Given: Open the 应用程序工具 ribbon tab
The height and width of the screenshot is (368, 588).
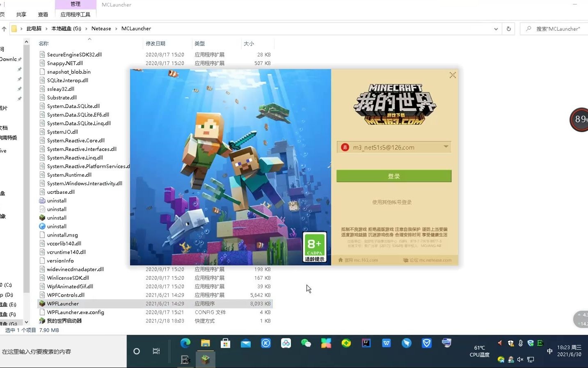Looking at the screenshot, I should 76,14.
